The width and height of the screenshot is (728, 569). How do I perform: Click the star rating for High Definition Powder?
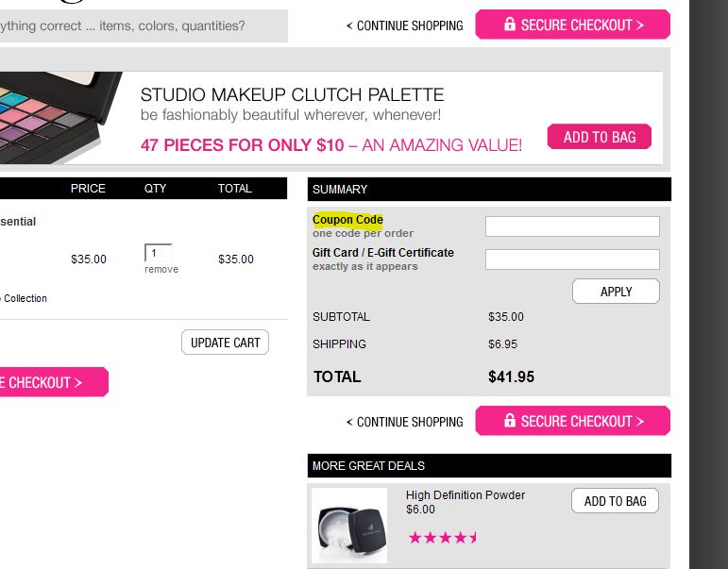pos(443,538)
